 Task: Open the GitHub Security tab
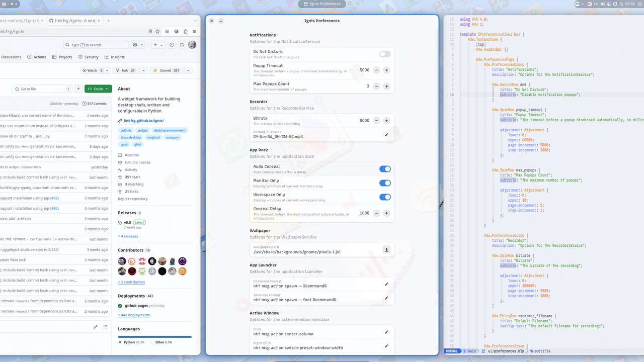(x=88, y=57)
